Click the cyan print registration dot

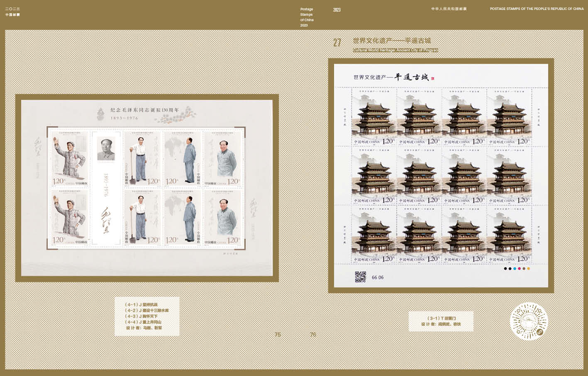click(x=515, y=269)
